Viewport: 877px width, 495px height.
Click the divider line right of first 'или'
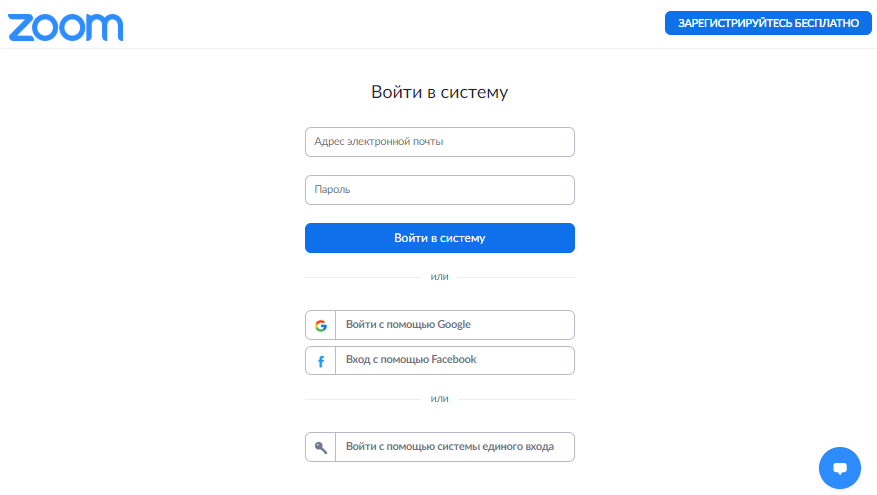pos(518,277)
